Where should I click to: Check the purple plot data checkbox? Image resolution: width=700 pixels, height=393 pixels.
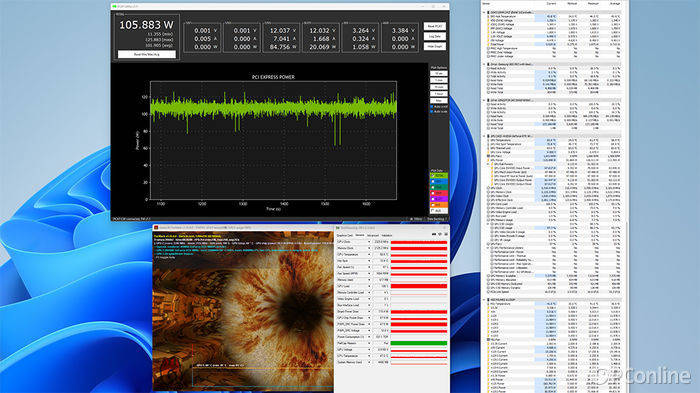click(433, 199)
